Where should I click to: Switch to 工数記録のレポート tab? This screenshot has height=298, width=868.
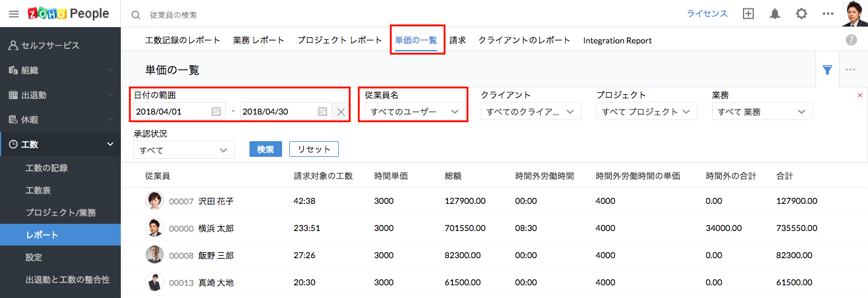tap(182, 40)
